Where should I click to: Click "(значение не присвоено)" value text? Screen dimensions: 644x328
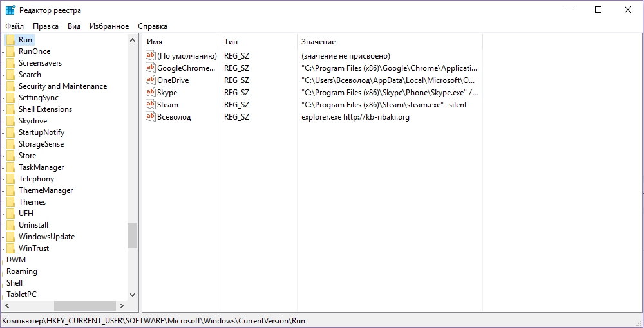[x=345, y=56]
